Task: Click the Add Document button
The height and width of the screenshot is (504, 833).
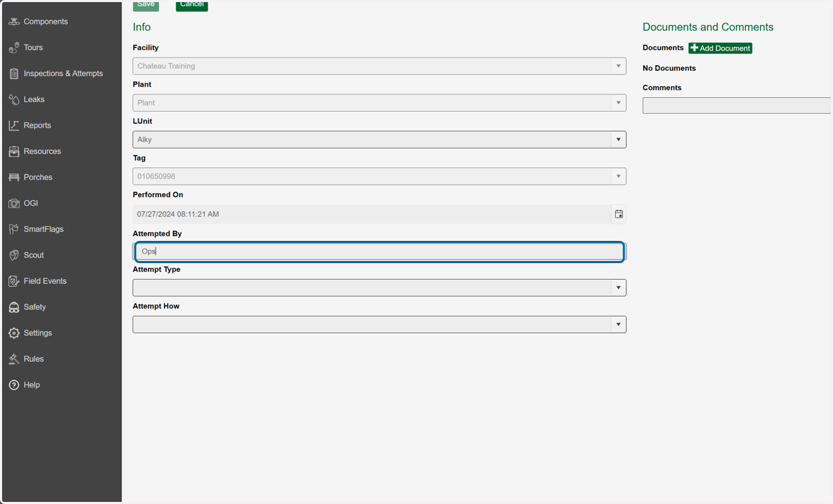Action: point(721,48)
